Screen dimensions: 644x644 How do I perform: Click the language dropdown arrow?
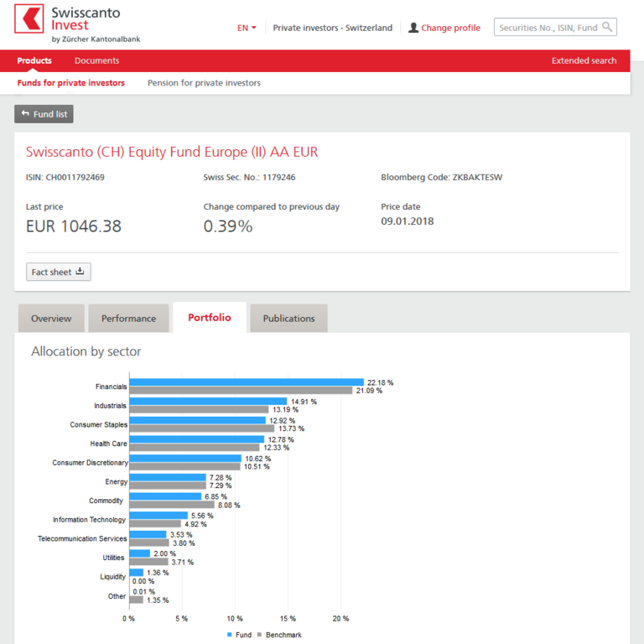254,28
